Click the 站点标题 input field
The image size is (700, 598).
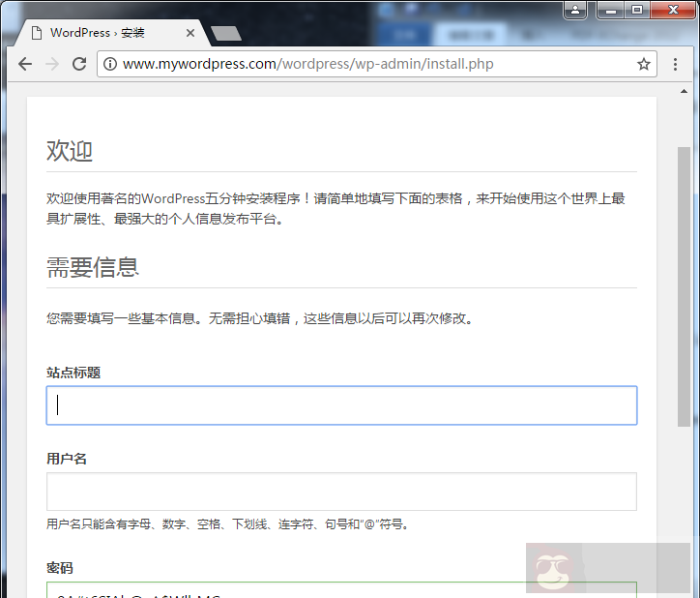tap(341, 405)
